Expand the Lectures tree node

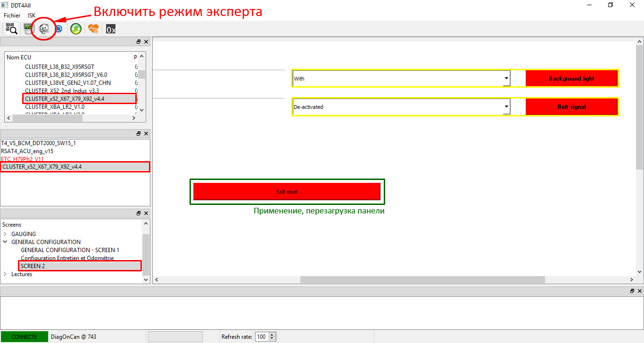[x=5, y=274]
